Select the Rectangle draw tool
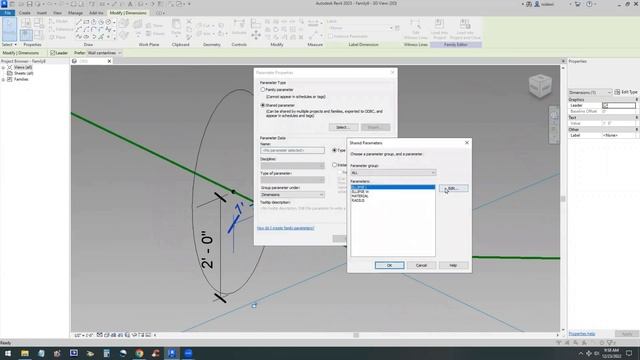The image size is (640, 360). 86,22
